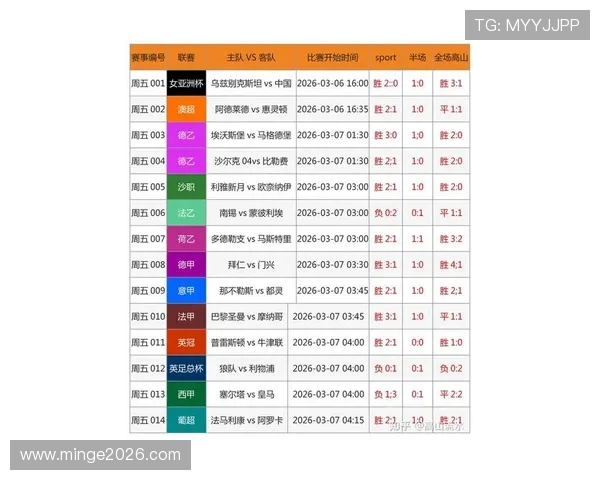
Task: Select the 乌兹别克斯坦 vs 中国 match
Action: tap(251, 83)
